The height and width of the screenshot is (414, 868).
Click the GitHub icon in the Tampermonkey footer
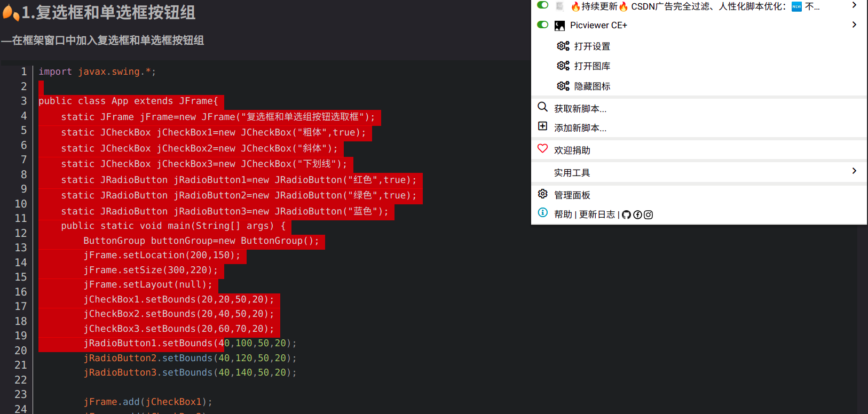click(627, 214)
